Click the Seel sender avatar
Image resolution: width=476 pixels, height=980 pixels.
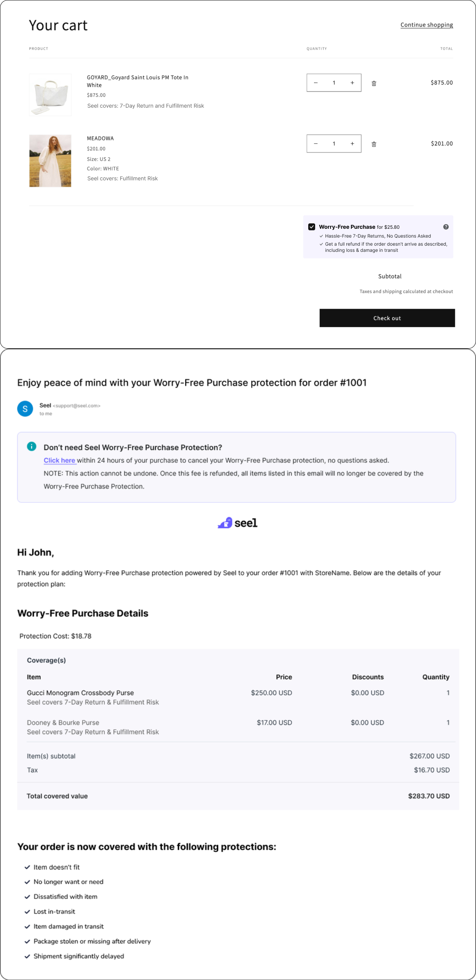(x=25, y=409)
